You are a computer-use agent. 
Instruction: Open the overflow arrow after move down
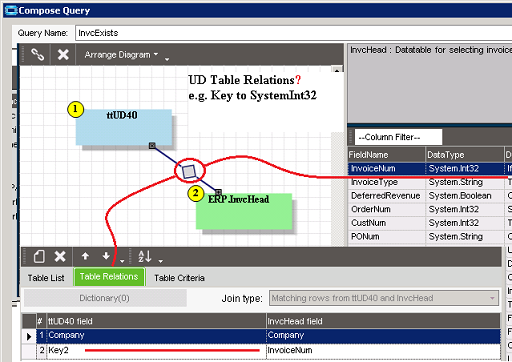click(x=122, y=261)
